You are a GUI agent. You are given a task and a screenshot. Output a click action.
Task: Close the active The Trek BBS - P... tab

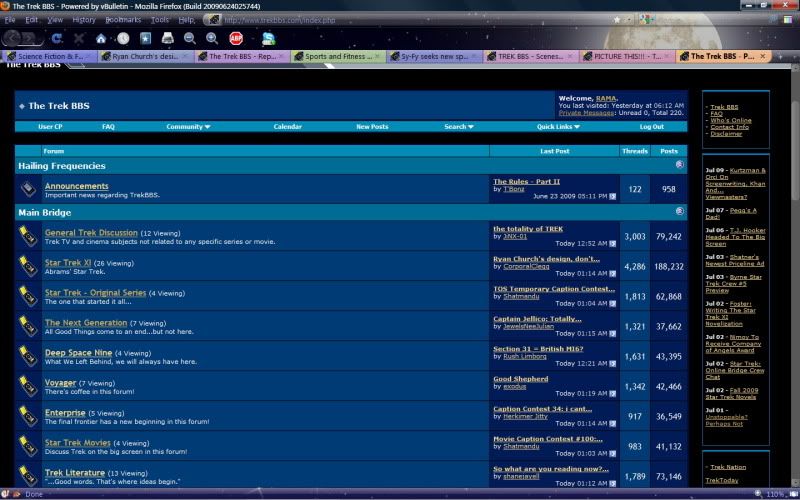click(763, 56)
